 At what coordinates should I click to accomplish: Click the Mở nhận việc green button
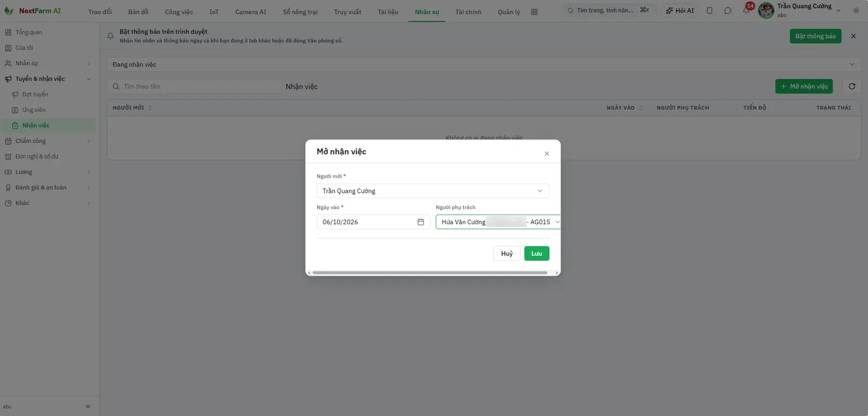coord(804,86)
